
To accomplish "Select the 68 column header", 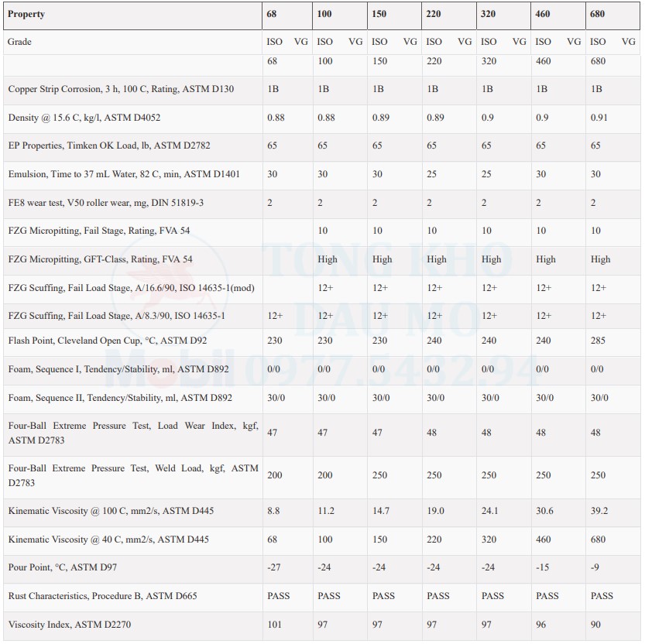I will 272,15.
